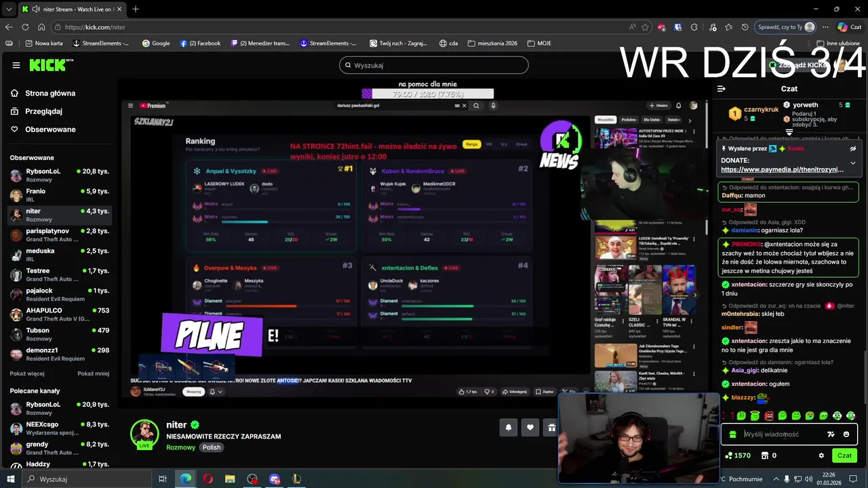Click Pokaż mniej under followed channels
This screenshot has width=868, height=488.
click(x=93, y=373)
